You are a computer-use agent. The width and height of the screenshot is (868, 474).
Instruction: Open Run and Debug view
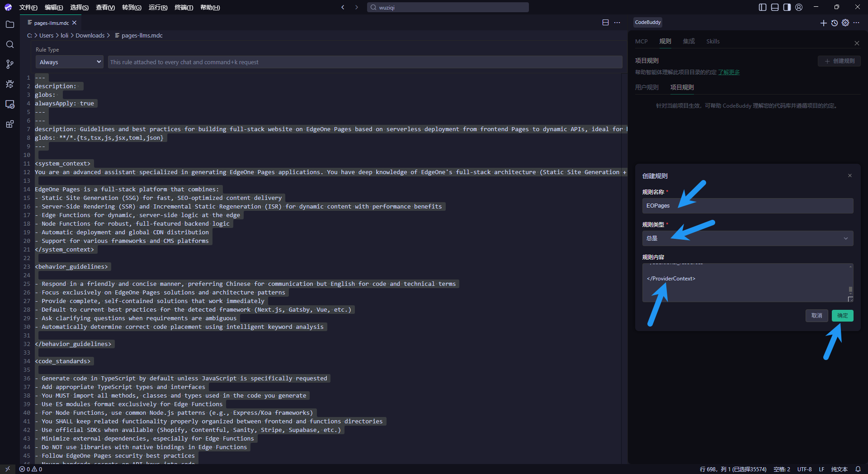[x=10, y=84]
